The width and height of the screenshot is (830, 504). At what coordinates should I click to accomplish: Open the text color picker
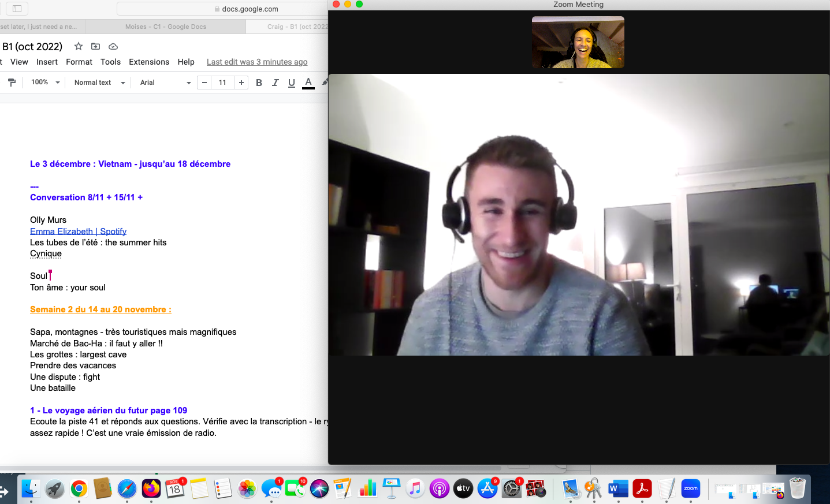tap(308, 82)
